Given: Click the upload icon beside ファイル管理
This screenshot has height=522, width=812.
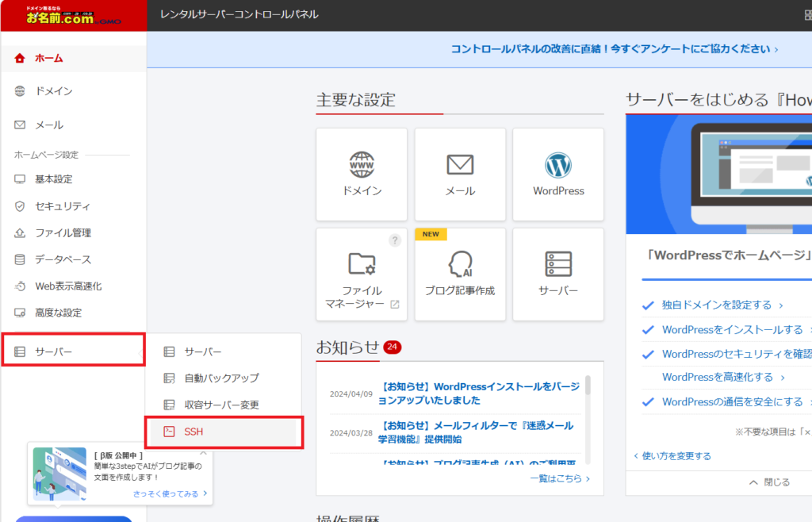Looking at the screenshot, I should (x=20, y=233).
